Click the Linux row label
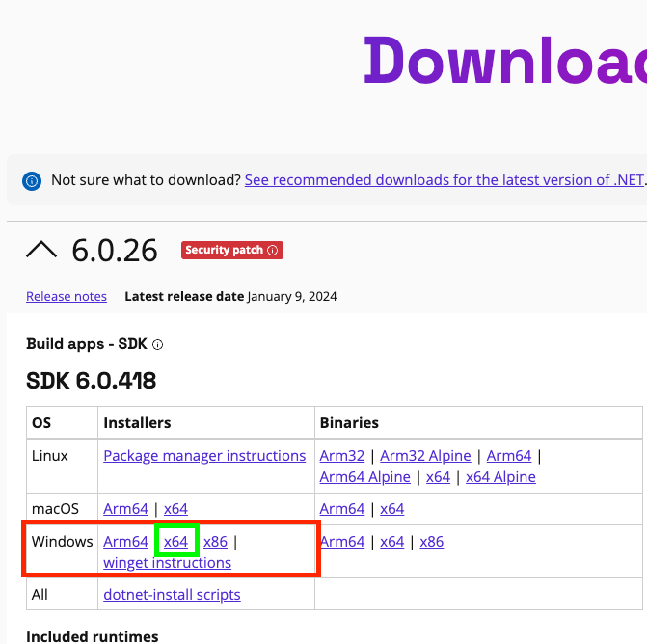Image resolution: width=647 pixels, height=644 pixels. [49, 456]
